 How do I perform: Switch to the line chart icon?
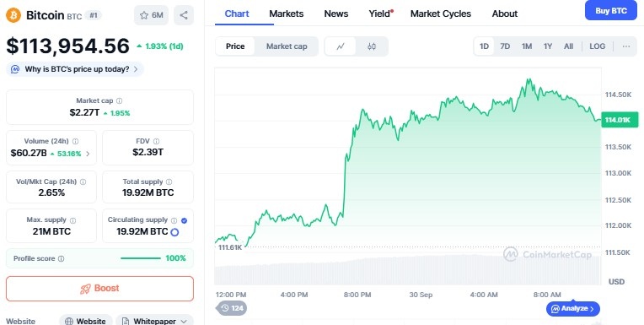340,46
